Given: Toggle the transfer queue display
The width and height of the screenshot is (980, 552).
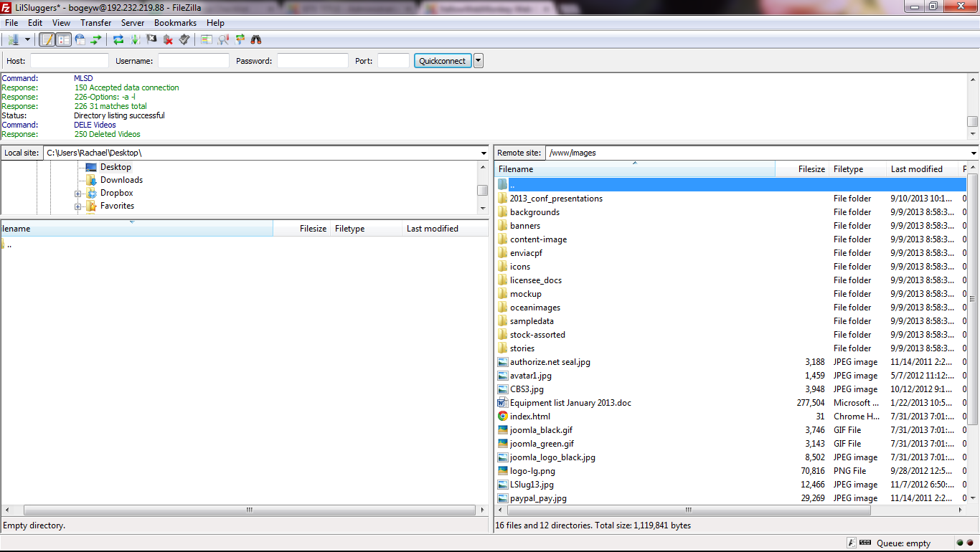Looking at the screenshot, I should tap(96, 39).
